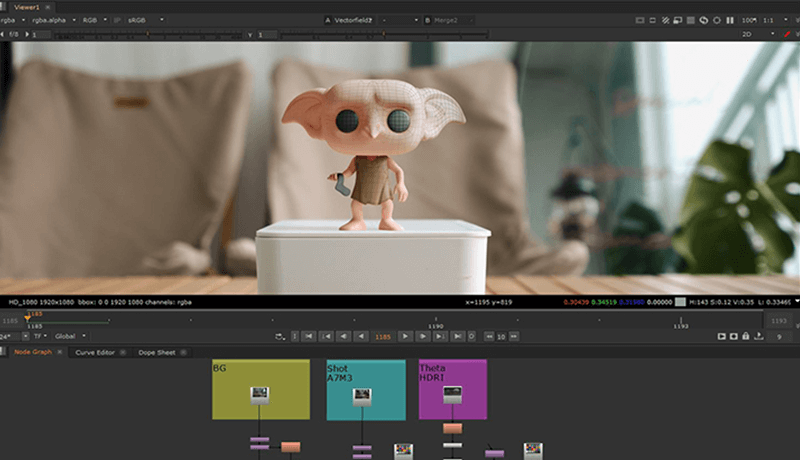Screen dimensions: 800x460
Task: Select the B input Merge2 dropdown
Action: coord(449,20)
